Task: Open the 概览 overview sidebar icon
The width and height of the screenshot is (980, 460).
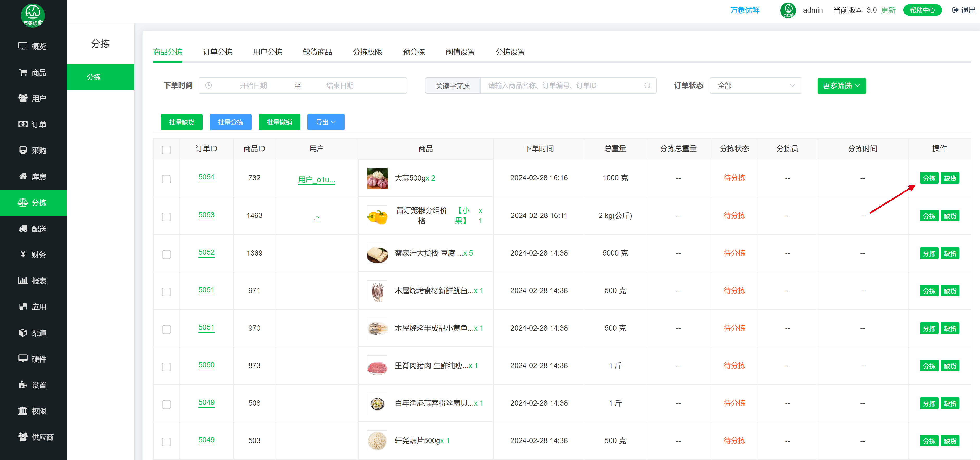Action: click(23, 46)
